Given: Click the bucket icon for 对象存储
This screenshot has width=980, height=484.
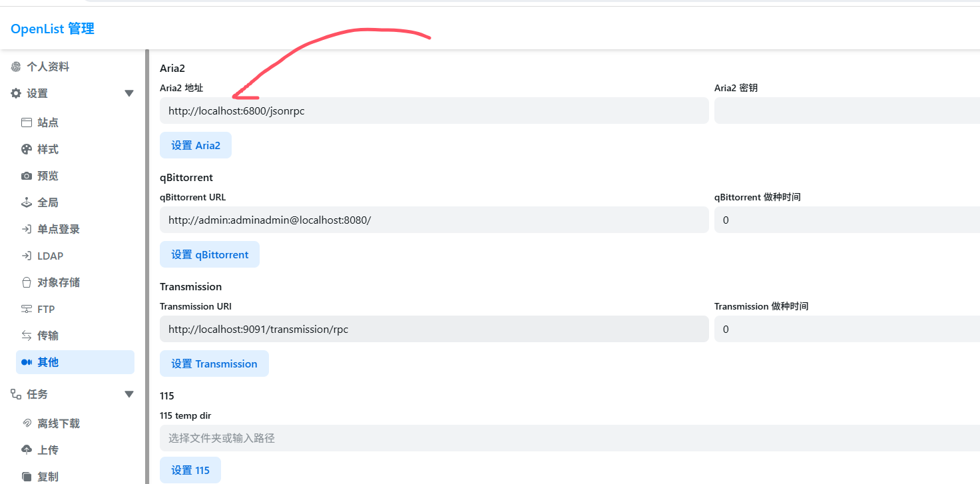Looking at the screenshot, I should 27,282.
